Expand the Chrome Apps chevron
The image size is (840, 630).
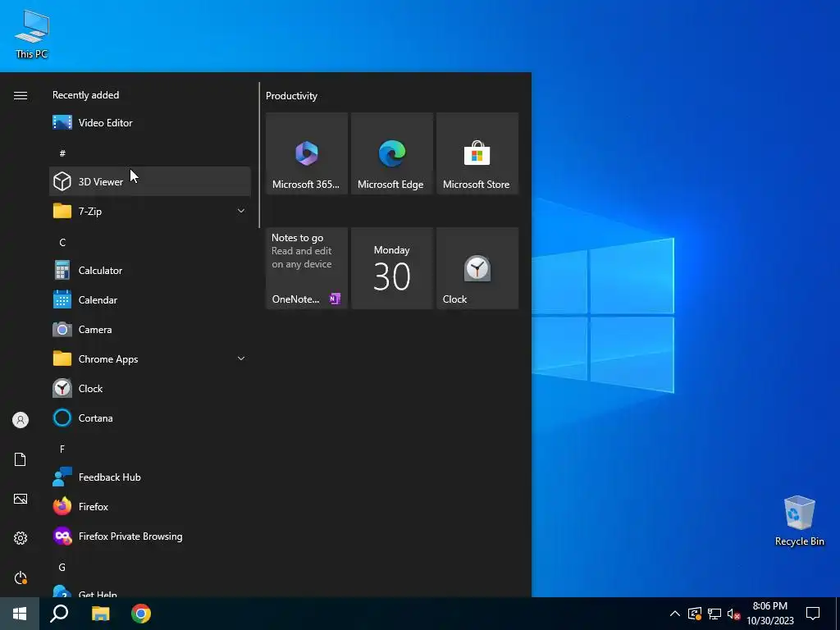pos(241,359)
